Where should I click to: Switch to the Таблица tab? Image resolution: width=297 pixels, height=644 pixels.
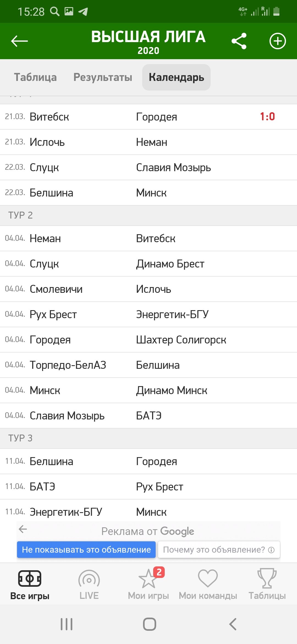coord(35,77)
